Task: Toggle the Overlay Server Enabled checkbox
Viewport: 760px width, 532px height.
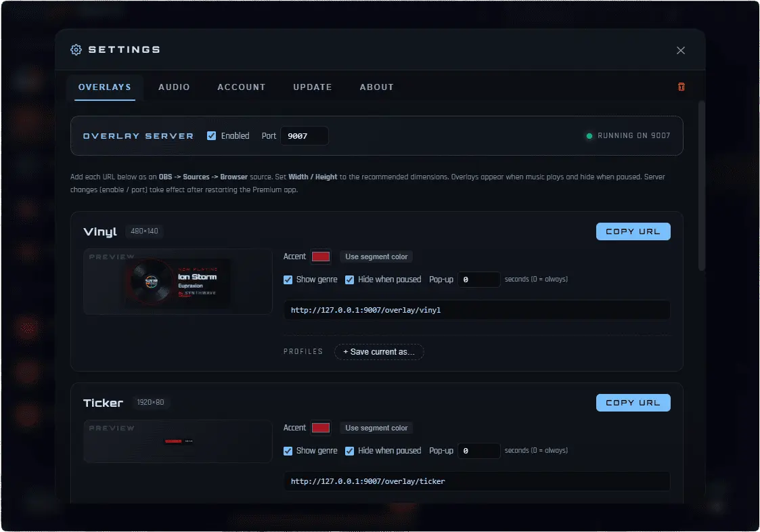Action: click(x=211, y=136)
